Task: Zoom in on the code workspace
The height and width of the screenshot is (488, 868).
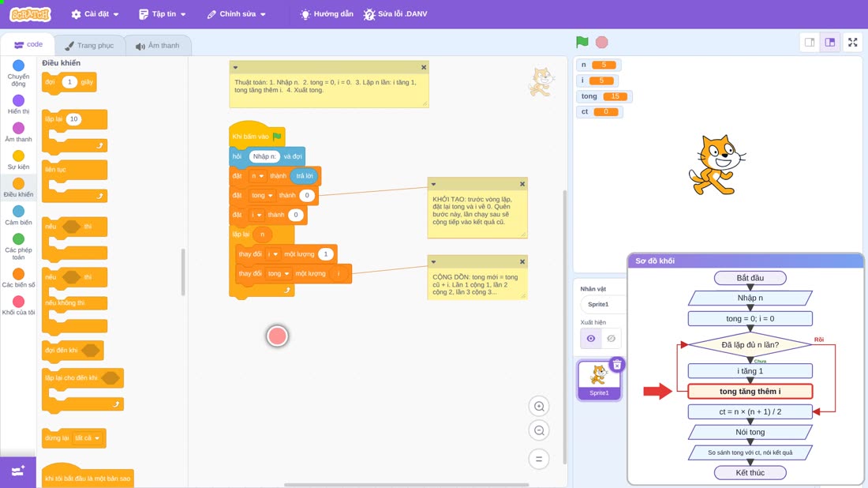Action: point(539,407)
